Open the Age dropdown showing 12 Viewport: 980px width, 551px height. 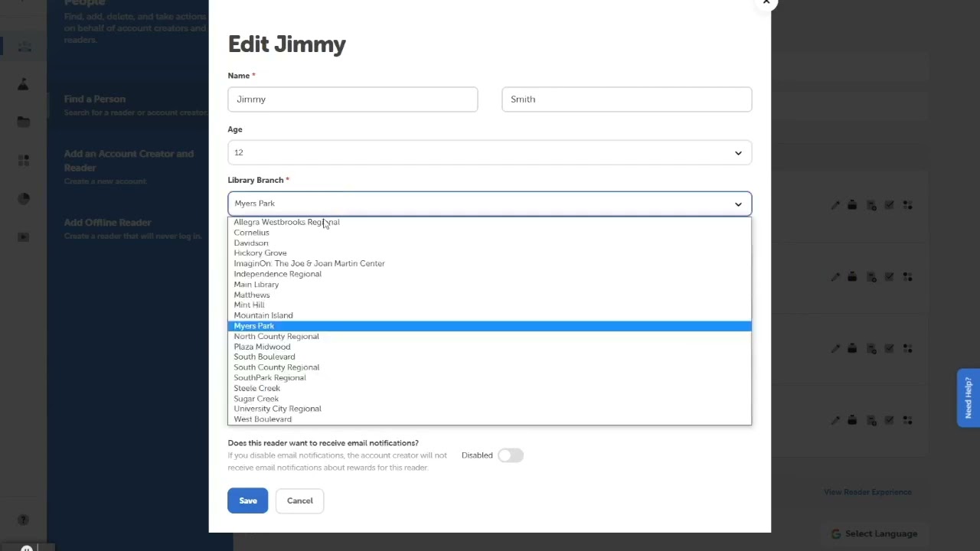(489, 153)
